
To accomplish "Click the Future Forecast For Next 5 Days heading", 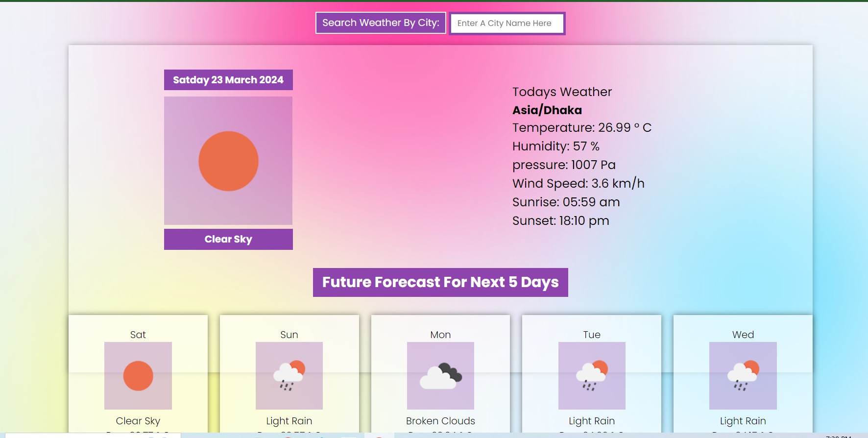I will 440,282.
